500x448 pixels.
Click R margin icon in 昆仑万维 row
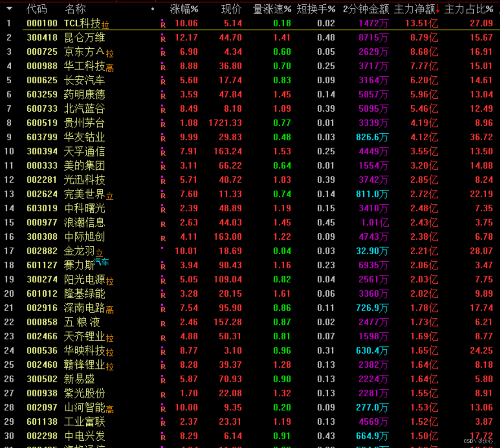[x=163, y=39]
